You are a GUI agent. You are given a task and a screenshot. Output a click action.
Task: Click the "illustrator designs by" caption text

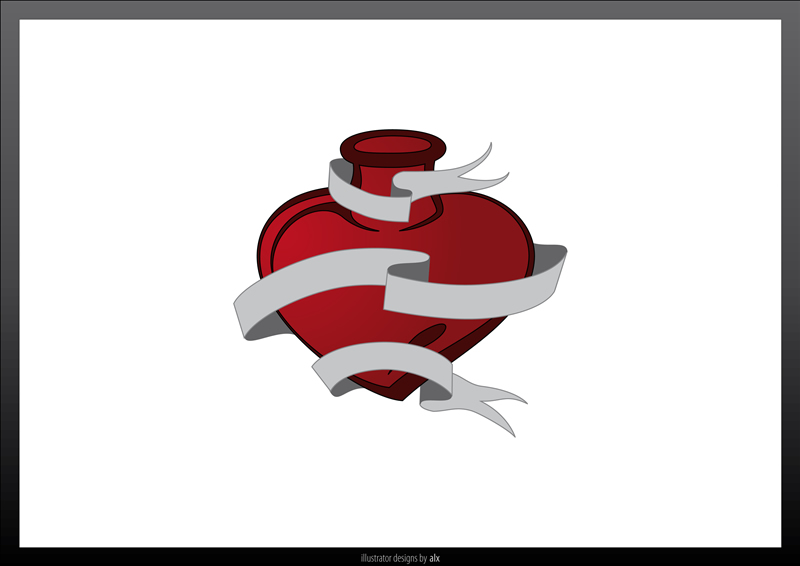pos(394,557)
